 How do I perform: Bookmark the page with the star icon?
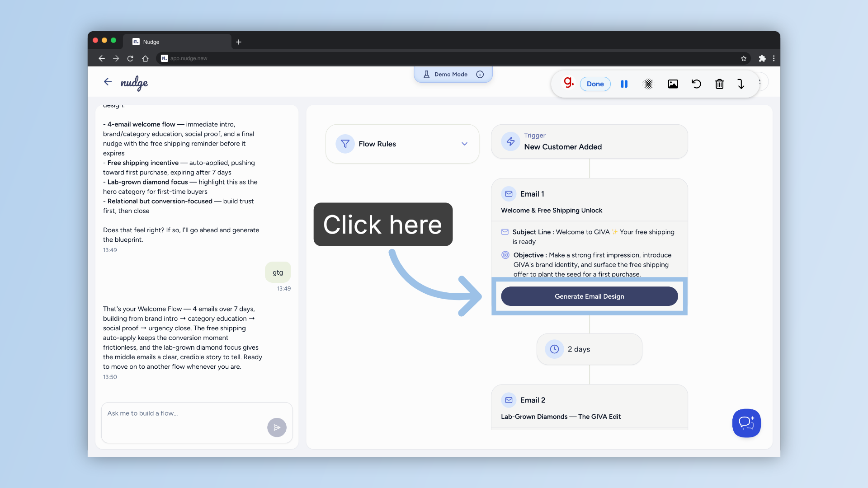point(744,58)
